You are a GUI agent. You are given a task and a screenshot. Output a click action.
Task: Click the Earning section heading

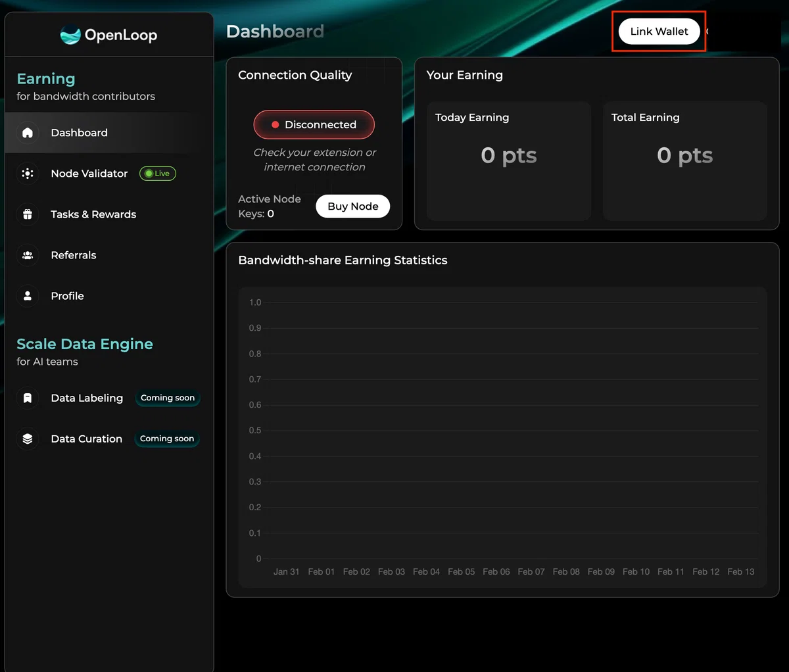(x=46, y=79)
